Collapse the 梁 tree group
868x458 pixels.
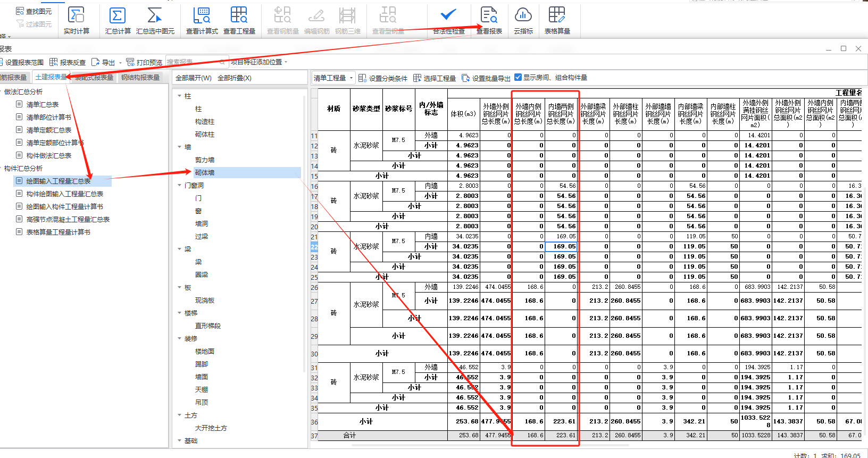pyautogui.click(x=180, y=249)
